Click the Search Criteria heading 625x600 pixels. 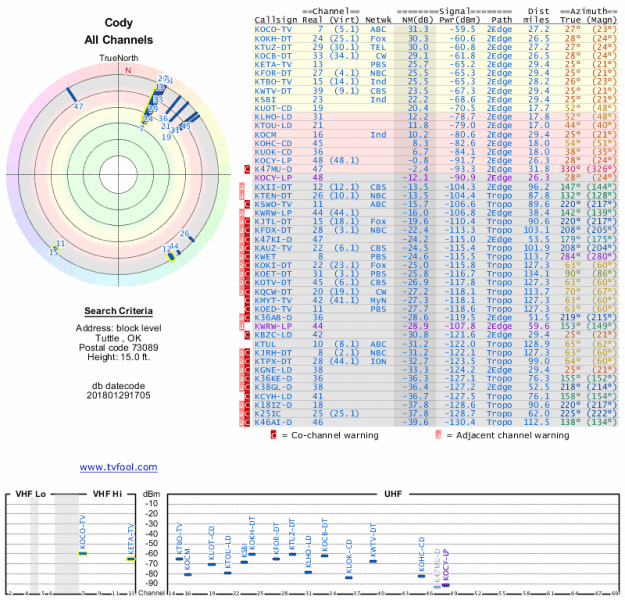click(x=118, y=311)
